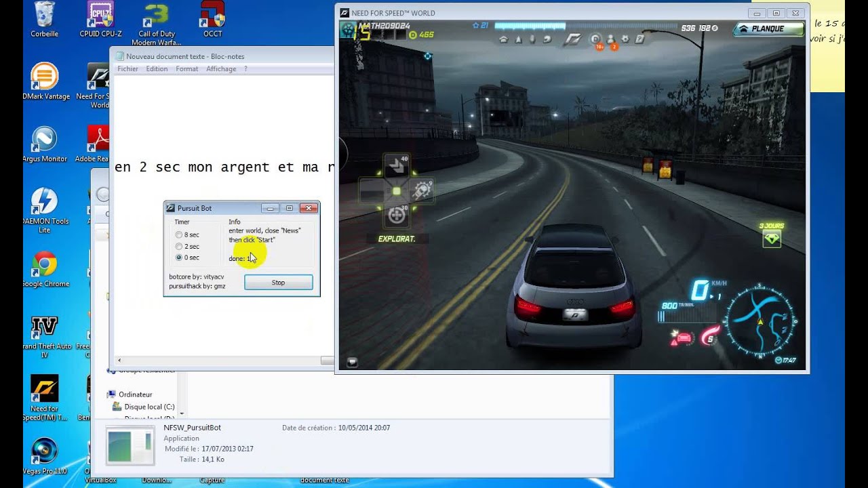Launch the CPUID CPU-Z desktop shortcut
Image resolution: width=868 pixels, height=488 pixels.
pos(100,18)
